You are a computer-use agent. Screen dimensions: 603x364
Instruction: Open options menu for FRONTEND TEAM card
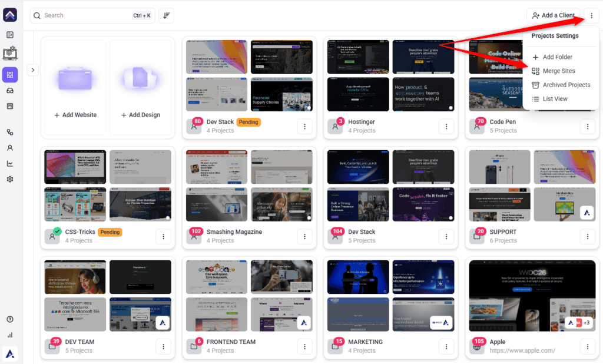coord(304,347)
